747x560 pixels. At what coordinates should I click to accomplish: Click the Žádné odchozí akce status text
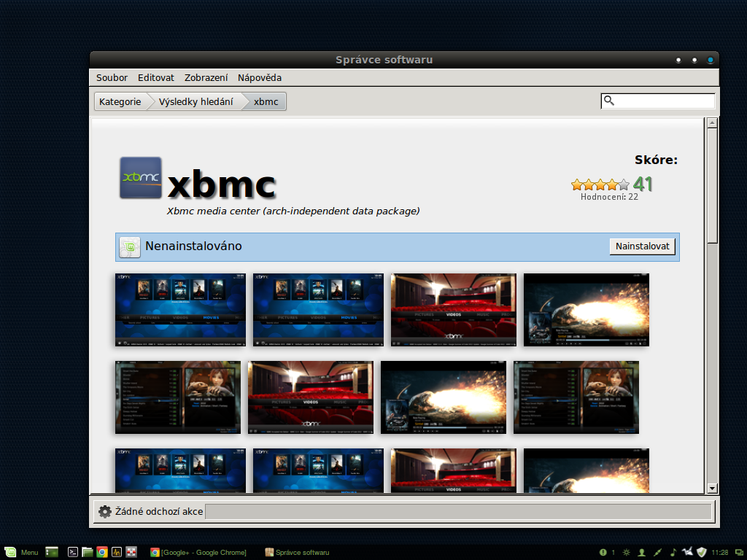point(159,511)
